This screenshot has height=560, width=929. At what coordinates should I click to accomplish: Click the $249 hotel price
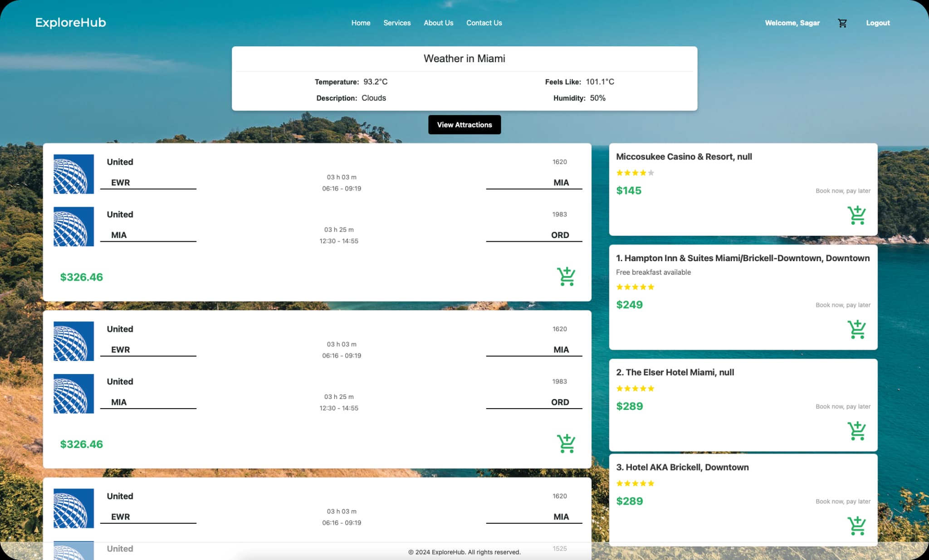click(629, 305)
